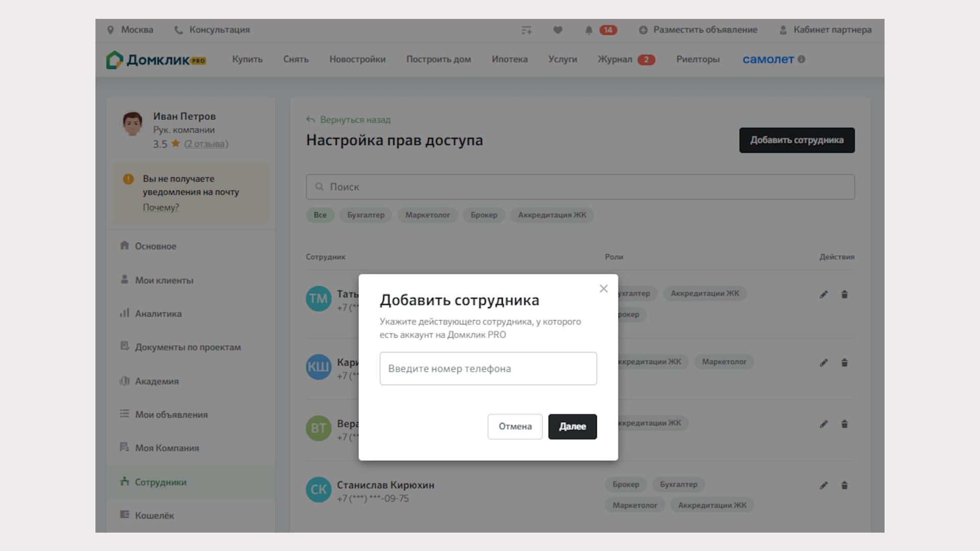Select the Бухгалтер filter chip

click(x=366, y=215)
